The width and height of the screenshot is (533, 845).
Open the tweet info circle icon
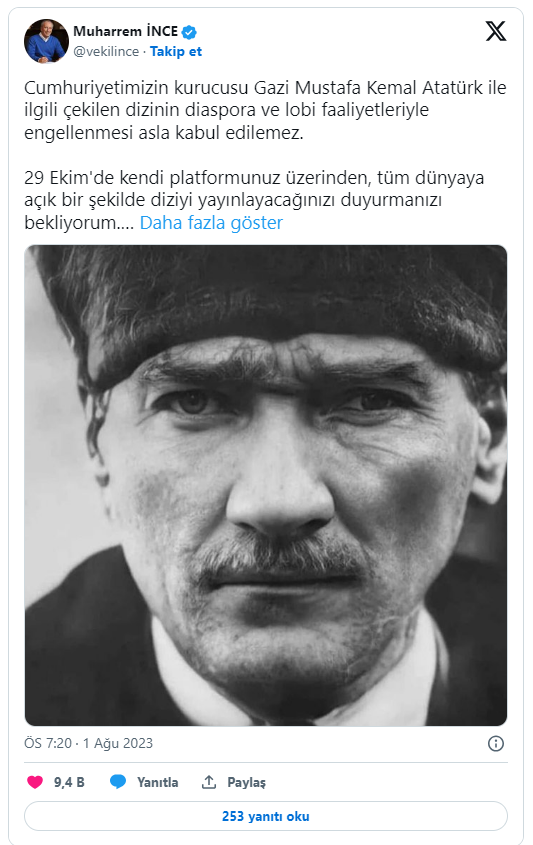click(495, 744)
